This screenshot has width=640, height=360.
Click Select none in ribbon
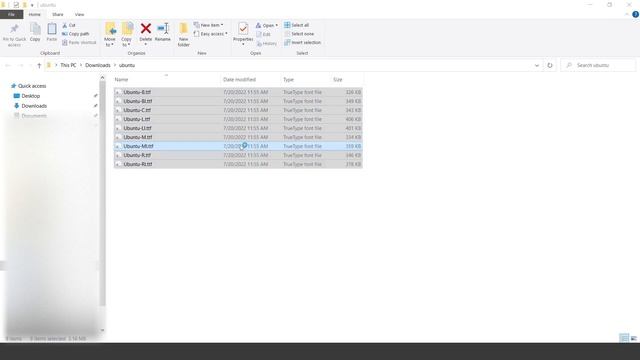299,34
